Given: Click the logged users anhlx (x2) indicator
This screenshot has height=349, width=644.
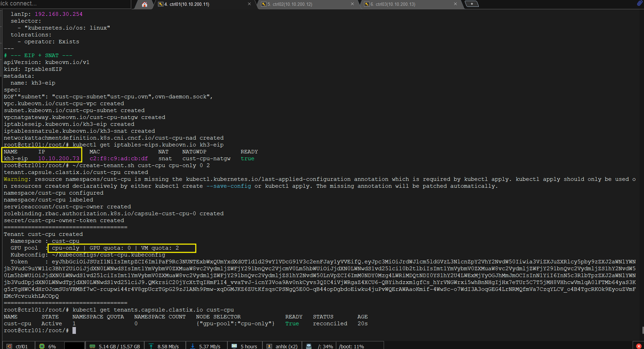Looking at the screenshot, I should 282,346.
